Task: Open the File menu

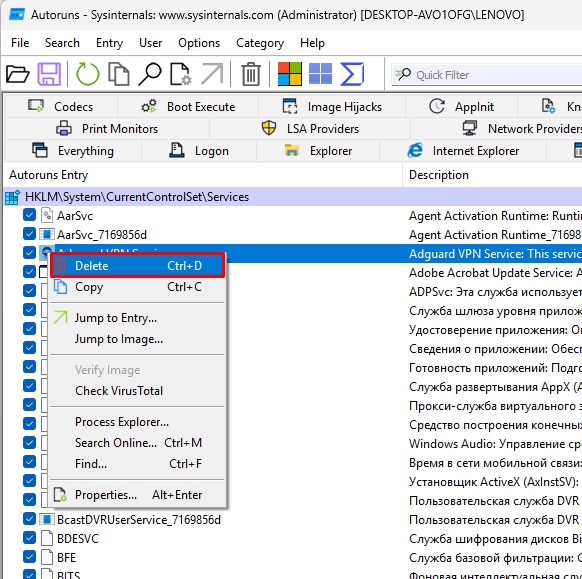Action: (20, 43)
